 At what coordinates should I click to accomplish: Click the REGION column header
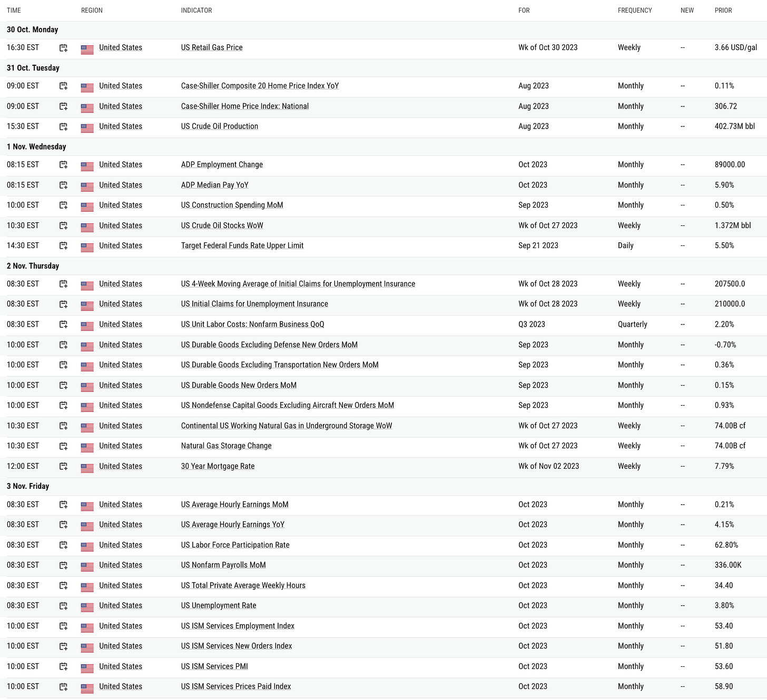pyautogui.click(x=92, y=11)
